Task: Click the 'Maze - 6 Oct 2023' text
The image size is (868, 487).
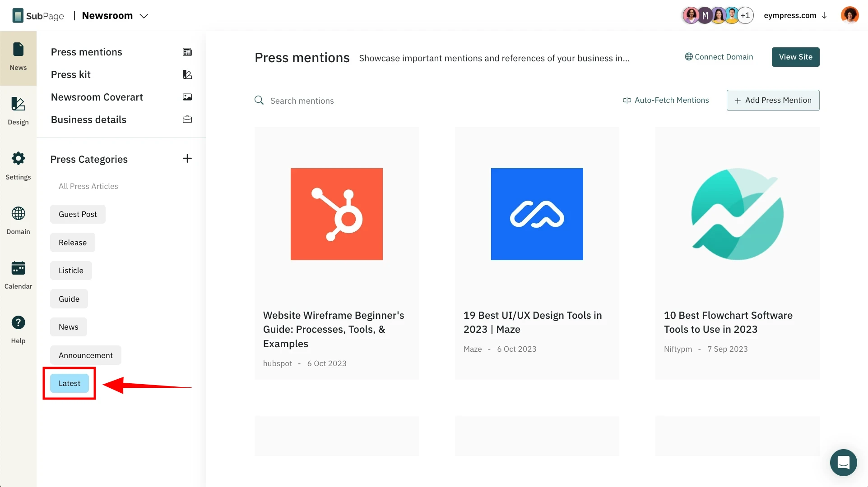Action: click(500, 349)
